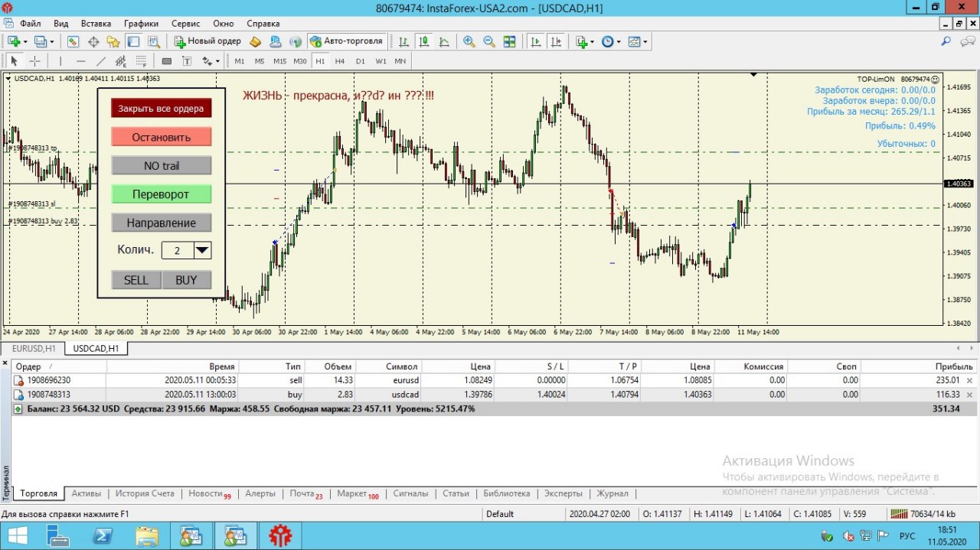The width and height of the screenshot is (980, 550).
Task: Switch timeframe to M30
Action: tap(300, 61)
